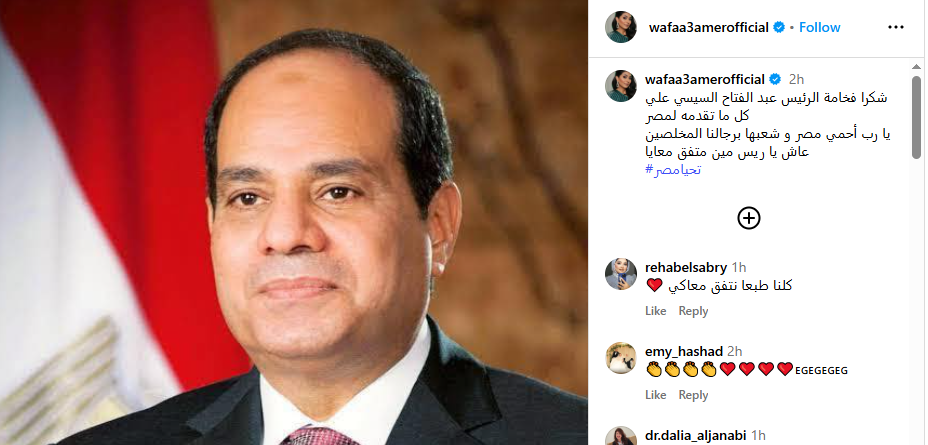Reply to emy_hashad's comment

click(x=693, y=395)
